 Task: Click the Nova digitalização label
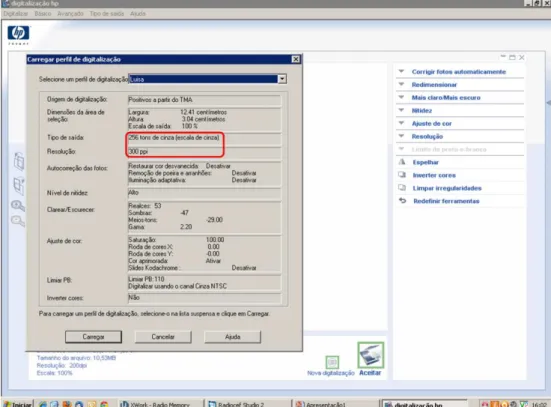pyautogui.click(x=331, y=373)
